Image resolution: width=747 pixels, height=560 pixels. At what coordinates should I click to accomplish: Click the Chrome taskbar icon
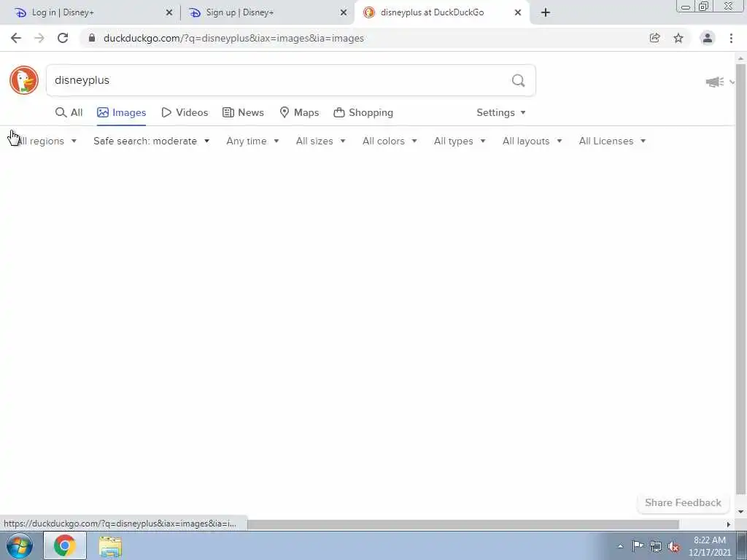[x=65, y=545]
